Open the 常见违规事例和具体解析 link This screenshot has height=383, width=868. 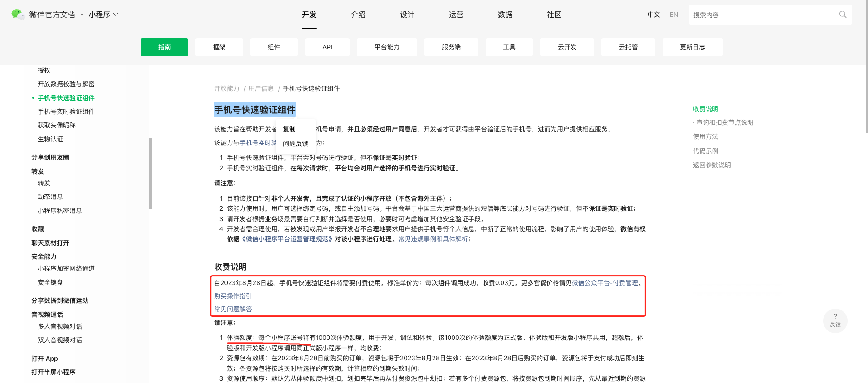(433, 239)
